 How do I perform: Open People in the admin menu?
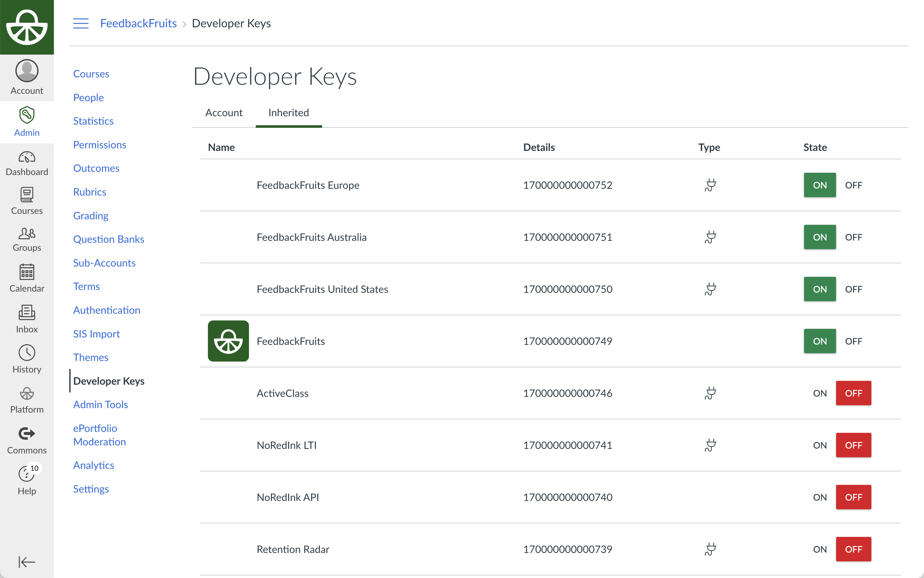[x=89, y=98]
